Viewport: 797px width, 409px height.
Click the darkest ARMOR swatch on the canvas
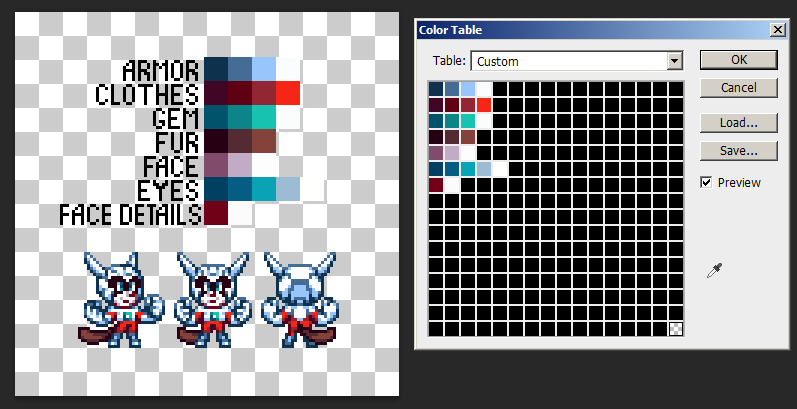pos(216,69)
